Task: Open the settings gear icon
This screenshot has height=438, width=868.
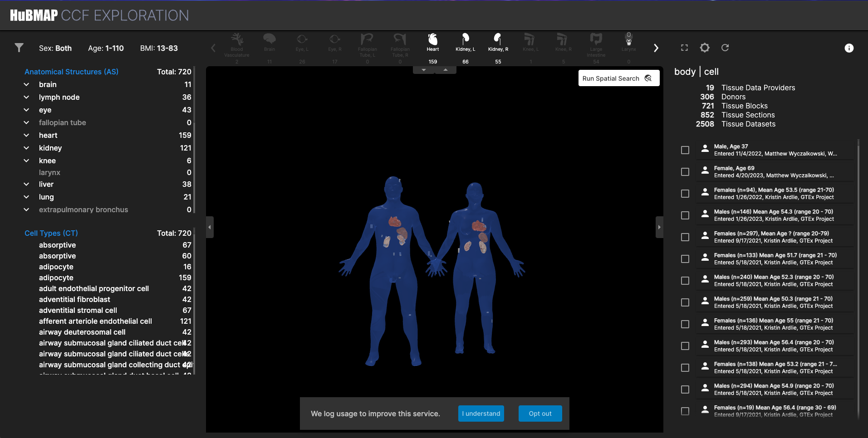Action: tap(705, 48)
